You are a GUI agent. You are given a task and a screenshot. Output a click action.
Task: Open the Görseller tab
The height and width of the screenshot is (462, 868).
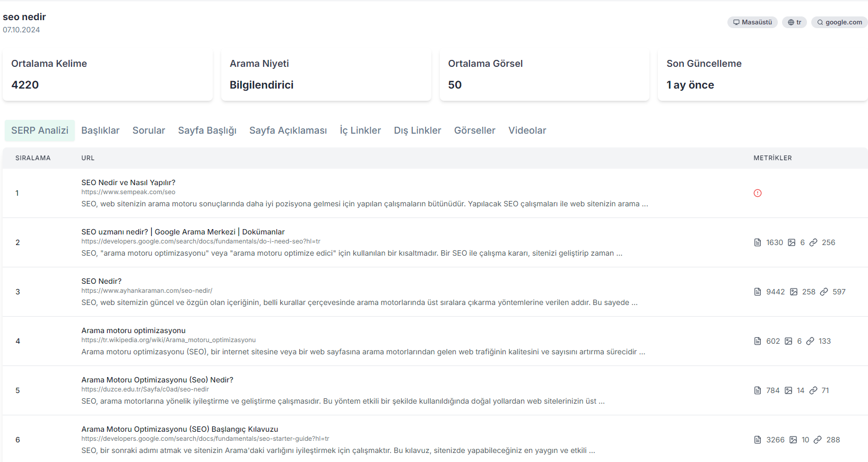(474, 130)
